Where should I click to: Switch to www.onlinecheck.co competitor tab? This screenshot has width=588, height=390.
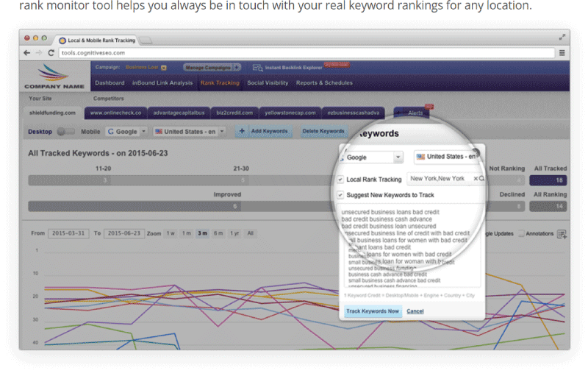115,113
